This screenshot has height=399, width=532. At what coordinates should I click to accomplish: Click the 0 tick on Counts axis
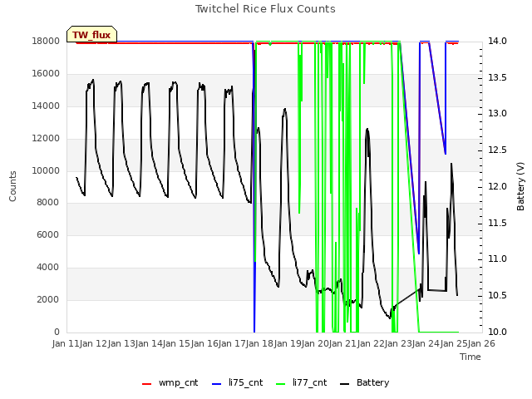pyautogui.click(x=57, y=332)
